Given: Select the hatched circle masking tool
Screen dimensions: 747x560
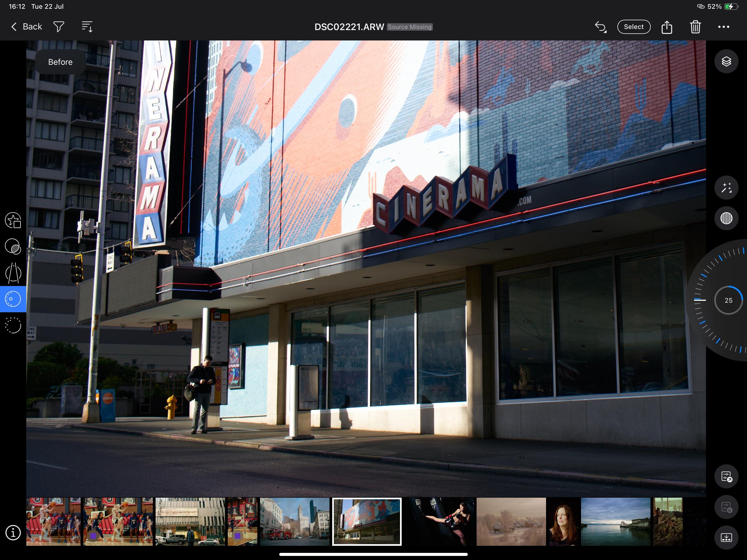Looking at the screenshot, I should (x=13, y=246).
